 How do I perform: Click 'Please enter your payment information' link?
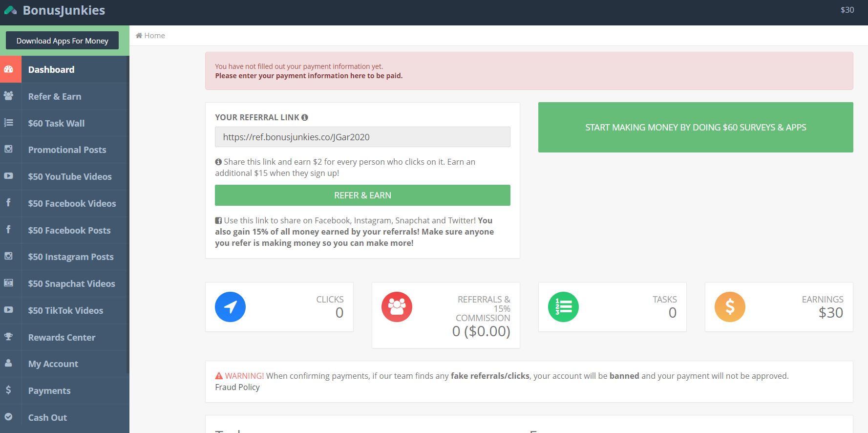309,76
